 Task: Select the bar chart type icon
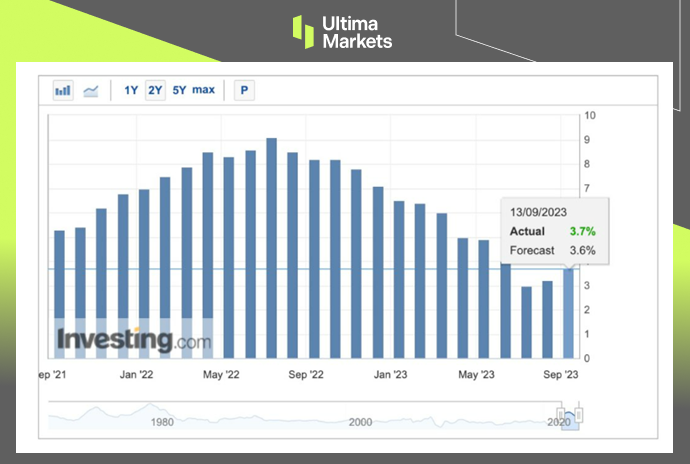[63, 91]
